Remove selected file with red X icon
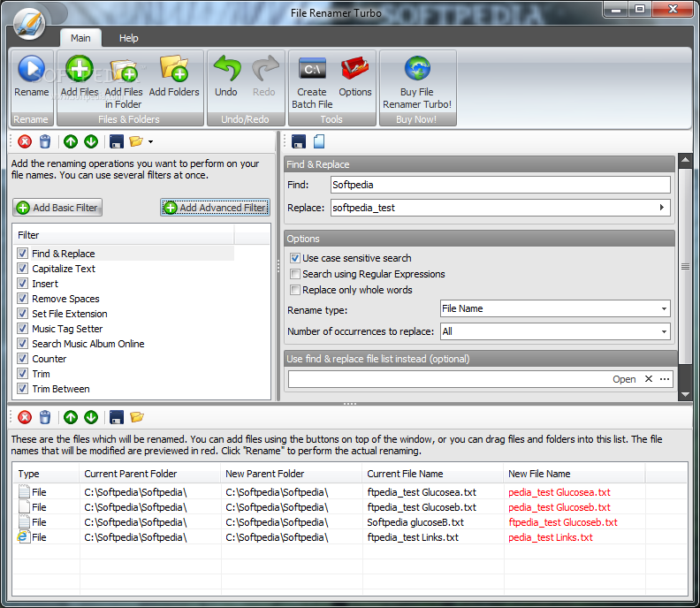The width and height of the screenshot is (700, 608). pos(25,417)
